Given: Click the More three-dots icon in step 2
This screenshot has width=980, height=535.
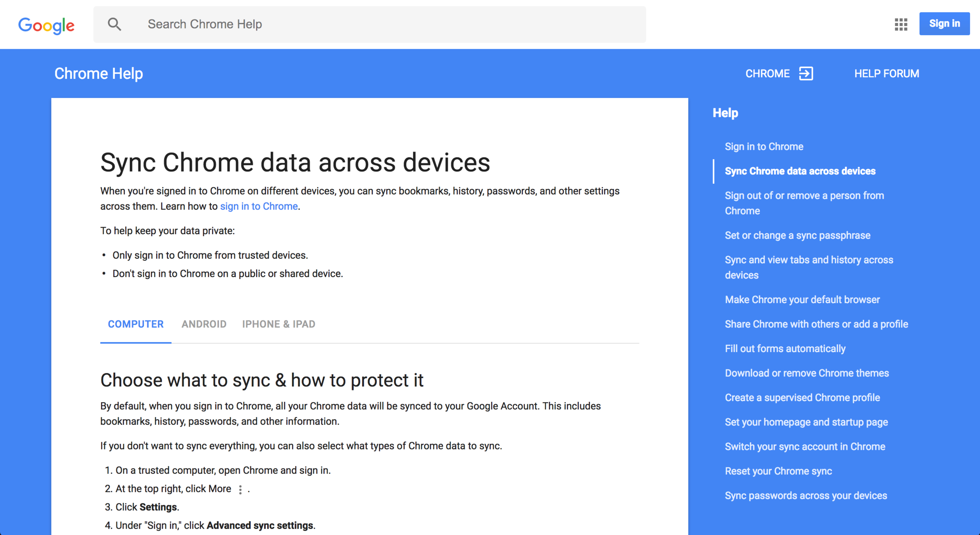Looking at the screenshot, I should coord(240,489).
